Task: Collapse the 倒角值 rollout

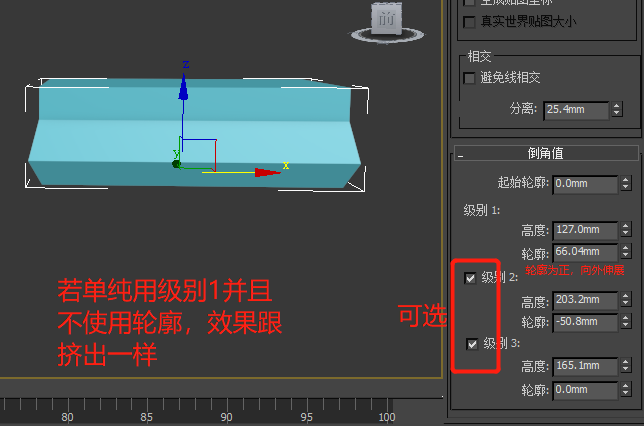Action: pyautogui.click(x=546, y=154)
